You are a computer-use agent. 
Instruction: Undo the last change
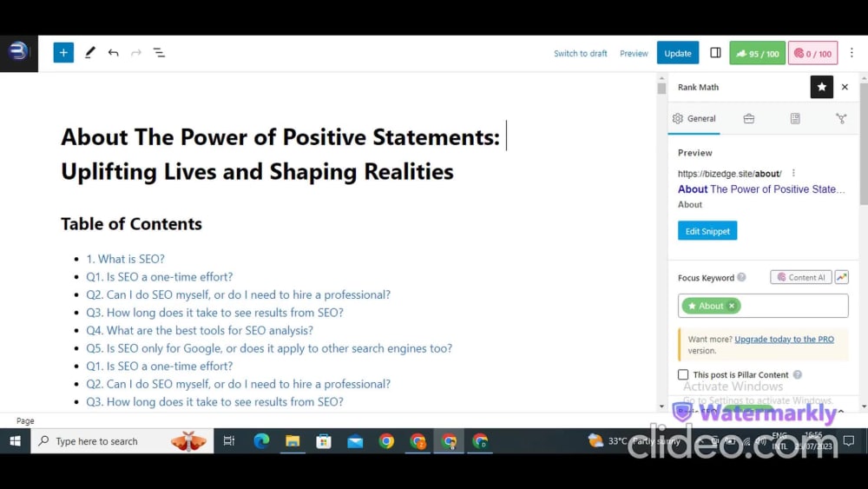pos(114,53)
